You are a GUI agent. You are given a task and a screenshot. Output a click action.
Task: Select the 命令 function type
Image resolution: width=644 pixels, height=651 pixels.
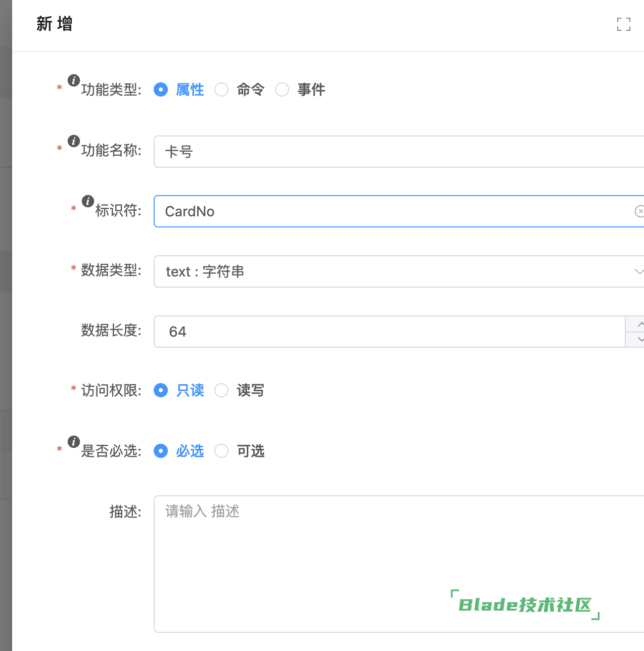coord(221,89)
